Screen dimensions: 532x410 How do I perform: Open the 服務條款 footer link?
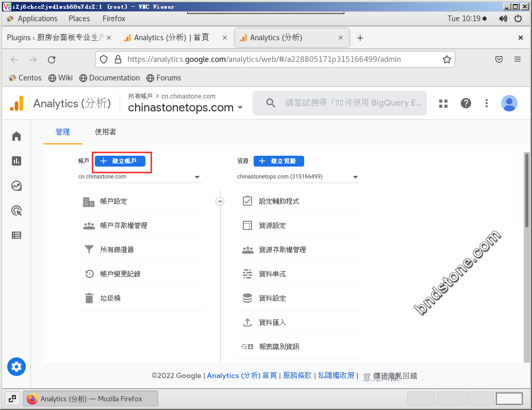tap(297, 376)
